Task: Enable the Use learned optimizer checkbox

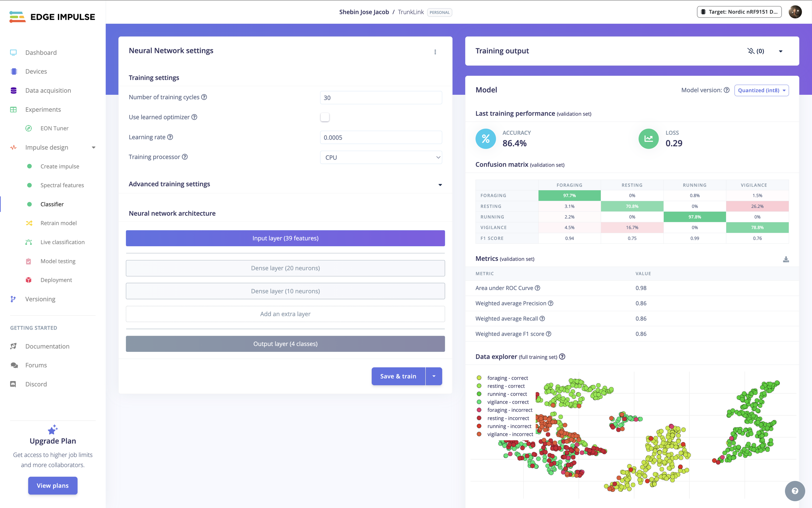Action: point(325,117)
